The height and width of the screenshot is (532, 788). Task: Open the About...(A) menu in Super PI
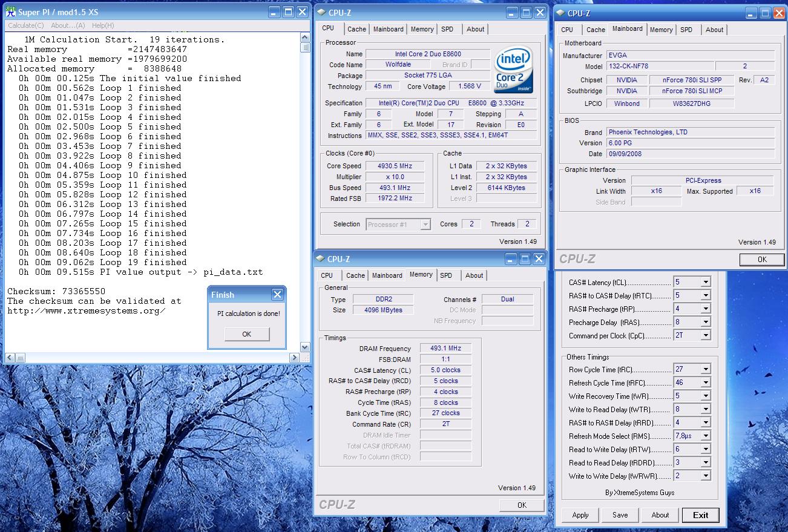[68, 25]
